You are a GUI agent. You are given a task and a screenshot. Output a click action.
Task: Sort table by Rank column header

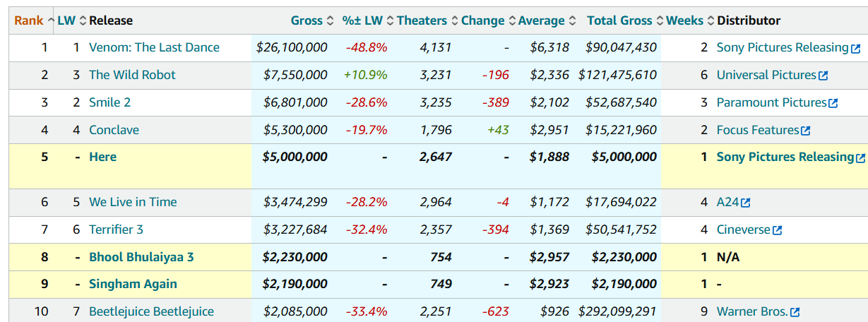pyautogui.click(x=28, y=20)
